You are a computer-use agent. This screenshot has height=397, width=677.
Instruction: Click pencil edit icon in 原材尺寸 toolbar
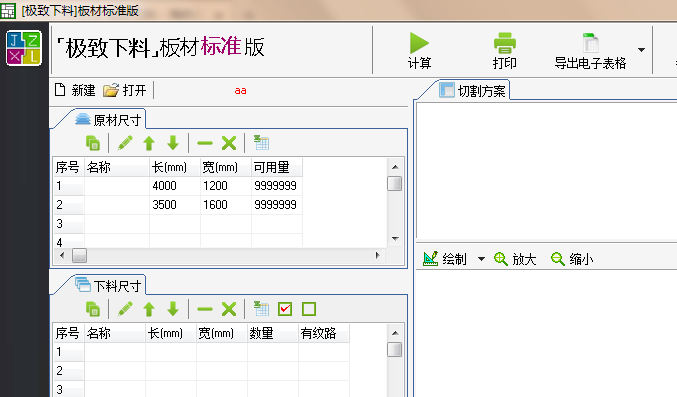pyautogui.click(x=125, y=143)
